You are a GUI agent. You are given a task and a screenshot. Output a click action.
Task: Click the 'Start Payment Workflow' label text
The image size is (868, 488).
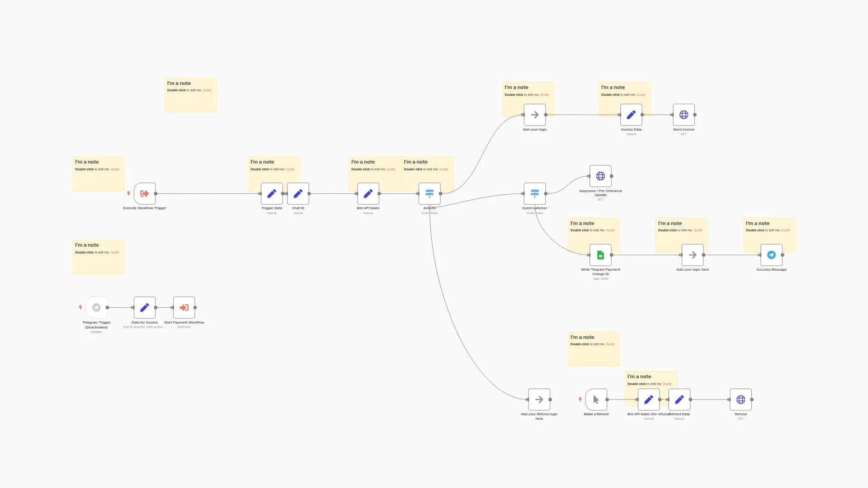point(184,323)
